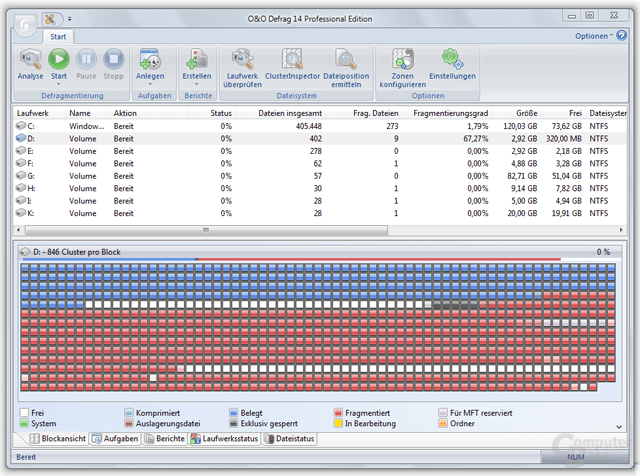Start defragmentation with green play icon
Screen dimensions: 640x476
point(59,59)
